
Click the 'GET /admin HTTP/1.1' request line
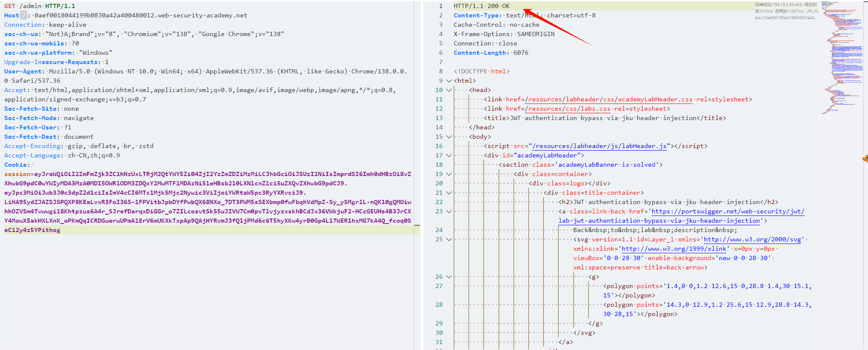pos(39,6)
